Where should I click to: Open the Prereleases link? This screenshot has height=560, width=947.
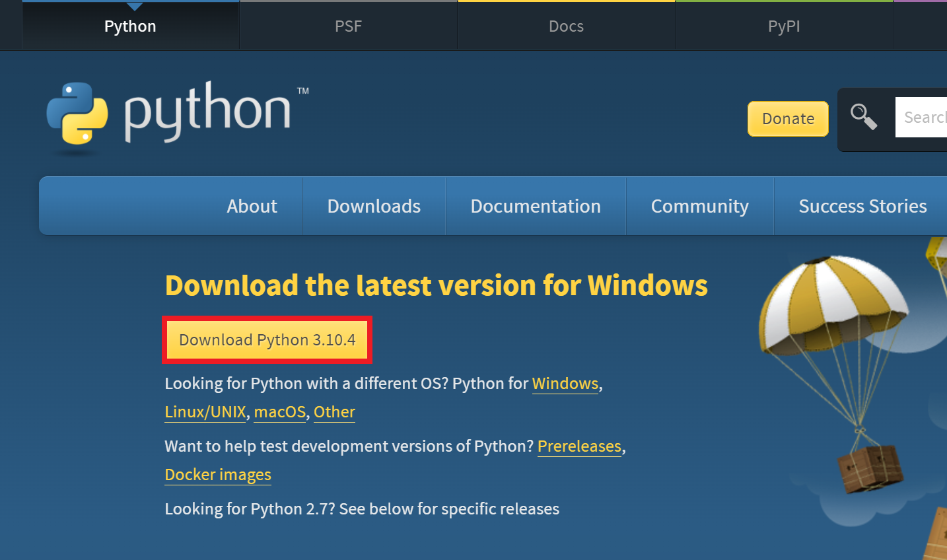point(579,446)
